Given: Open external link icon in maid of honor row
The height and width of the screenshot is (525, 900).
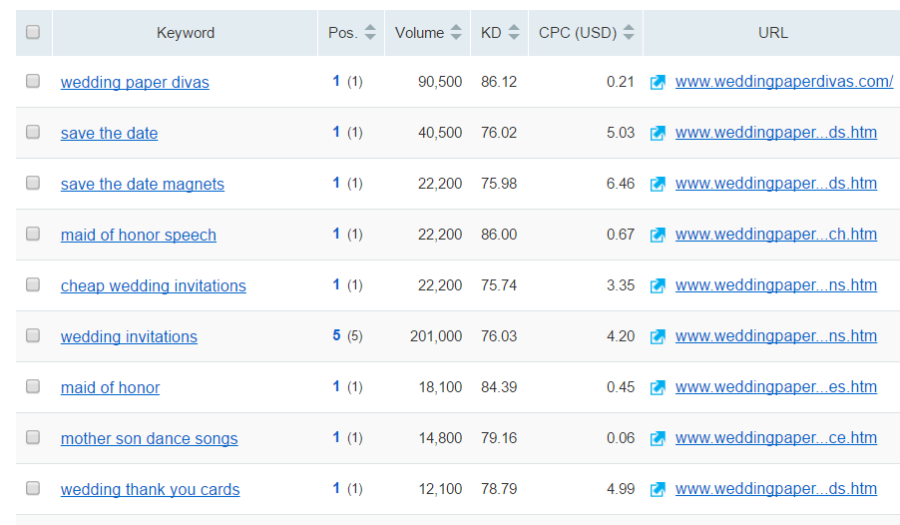Looking at the screenshot, I should [657, 387].
